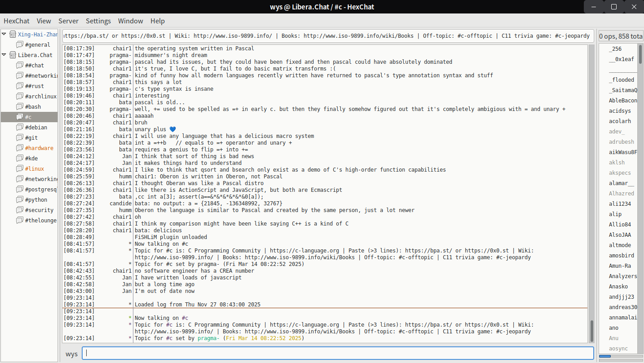Open the HexChat menu

17,21
